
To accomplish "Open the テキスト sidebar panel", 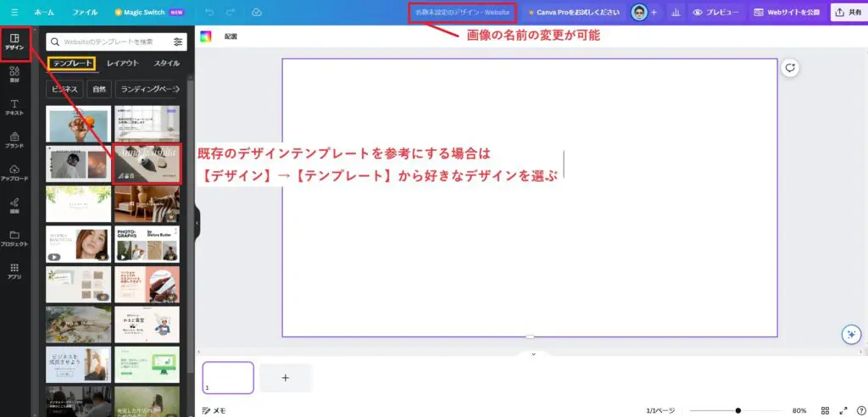I will [x=14, y=108].
